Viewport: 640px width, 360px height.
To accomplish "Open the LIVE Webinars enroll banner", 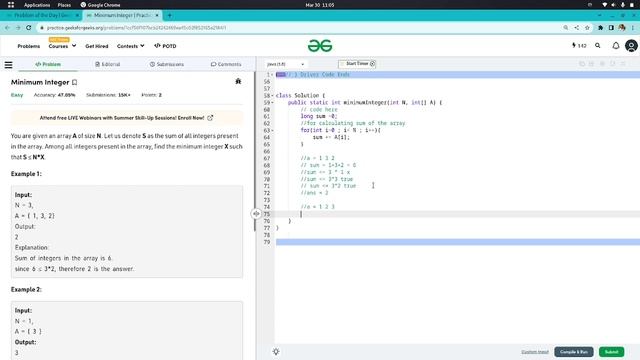I will click(x=127, y=118).
